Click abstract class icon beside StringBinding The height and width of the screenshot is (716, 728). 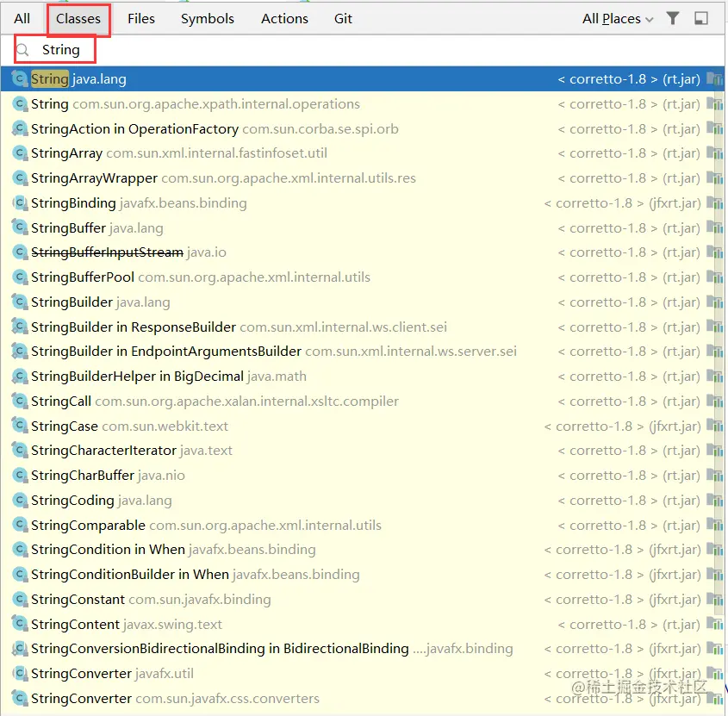pos(20,203)
